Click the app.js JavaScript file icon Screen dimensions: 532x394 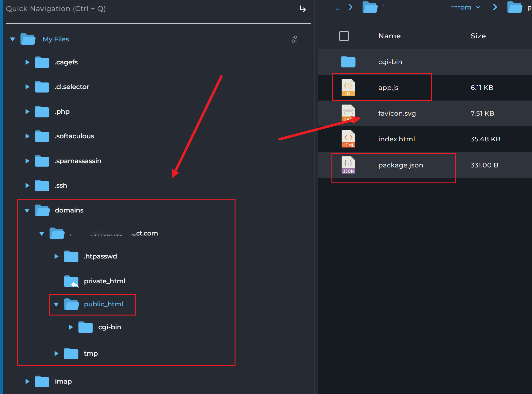(348, 88)
